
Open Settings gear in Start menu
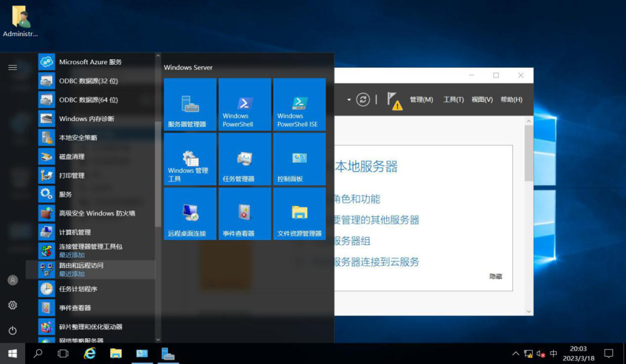[13, 305]
